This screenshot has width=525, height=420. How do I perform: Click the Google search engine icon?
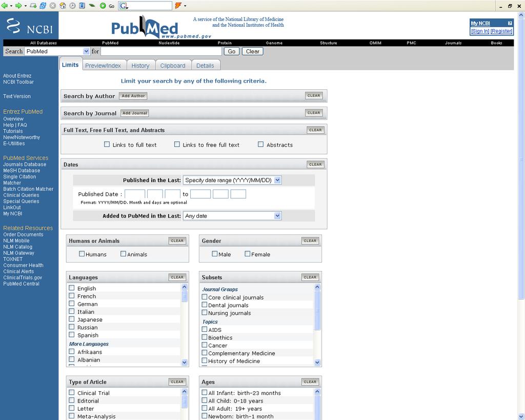click(x=124, y=6)
